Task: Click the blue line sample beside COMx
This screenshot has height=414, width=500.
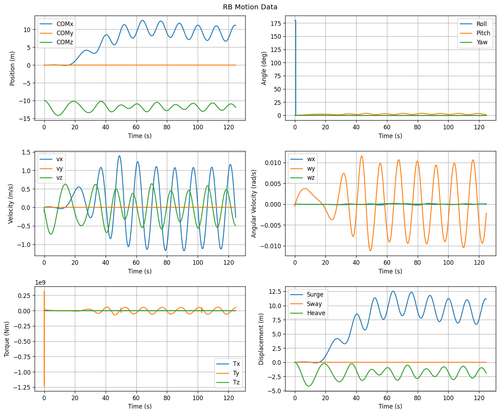Action: 47,24
